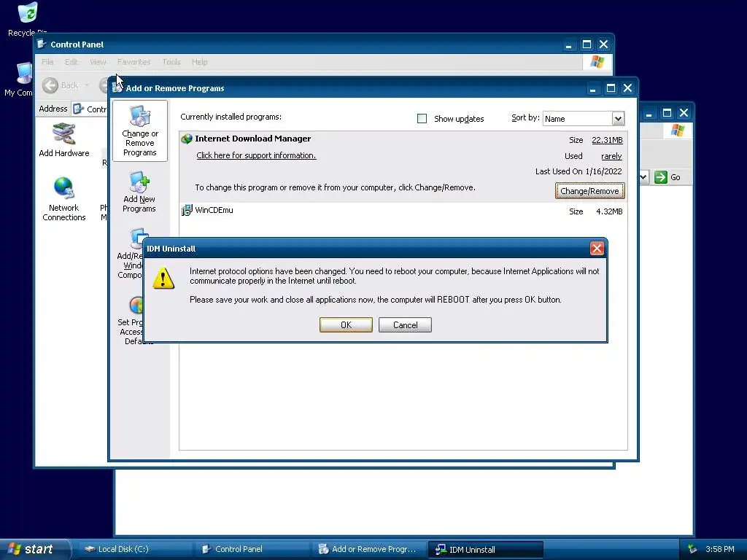
Task: Minimize the Add or Remove Programs window
Action: pyautogui.click(x=592, y=88)
